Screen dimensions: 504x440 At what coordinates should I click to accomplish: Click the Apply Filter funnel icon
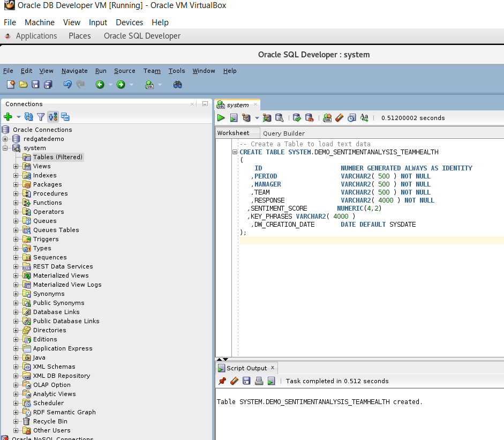pos(41,117)
